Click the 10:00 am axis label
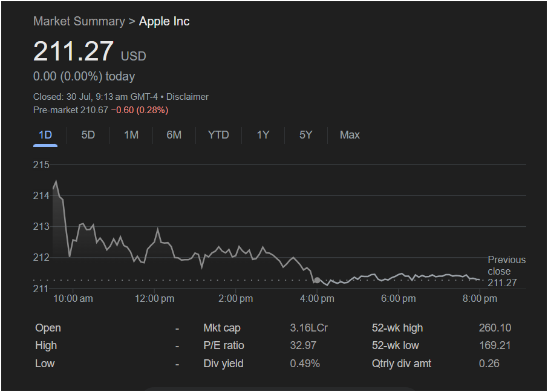The width and height of the screenshot is (548, 392). click(73, 299)
